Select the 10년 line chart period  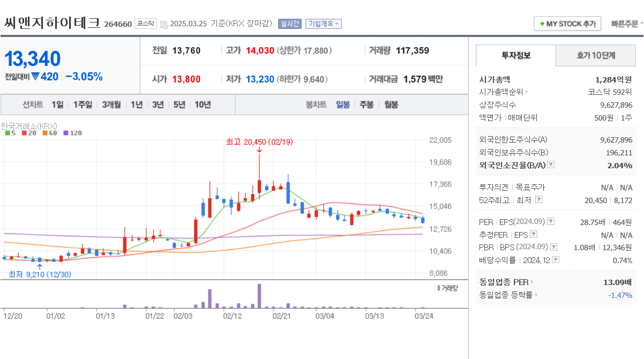(203, 105)
